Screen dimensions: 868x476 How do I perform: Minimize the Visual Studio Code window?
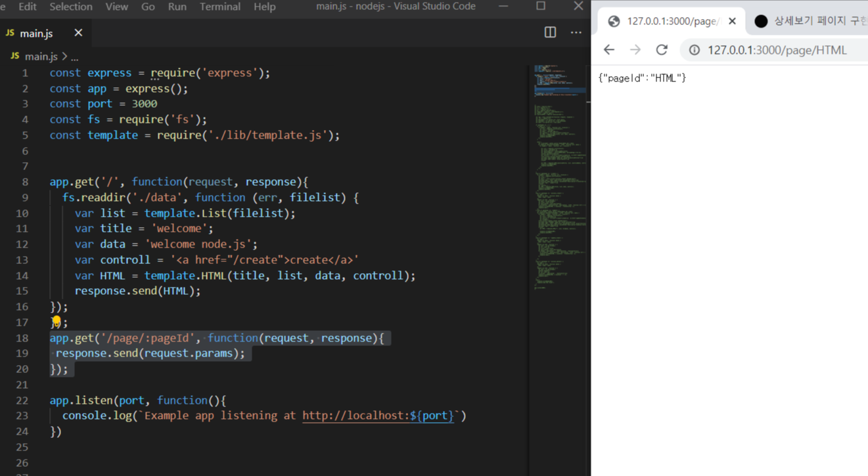pos(503,7)
